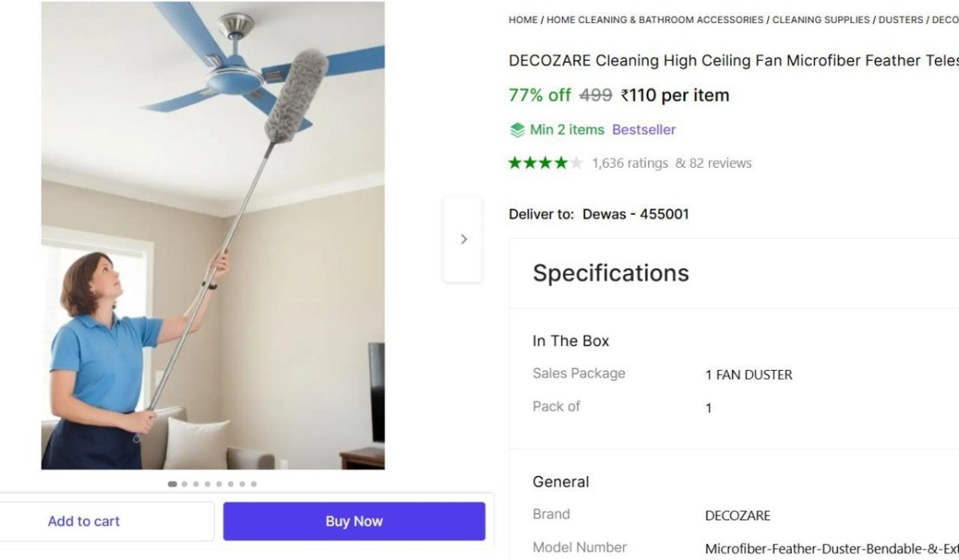The width and height of the screenshot is (959, 560).
Task: Click the next image arrow button
Action: pos(464,239)
